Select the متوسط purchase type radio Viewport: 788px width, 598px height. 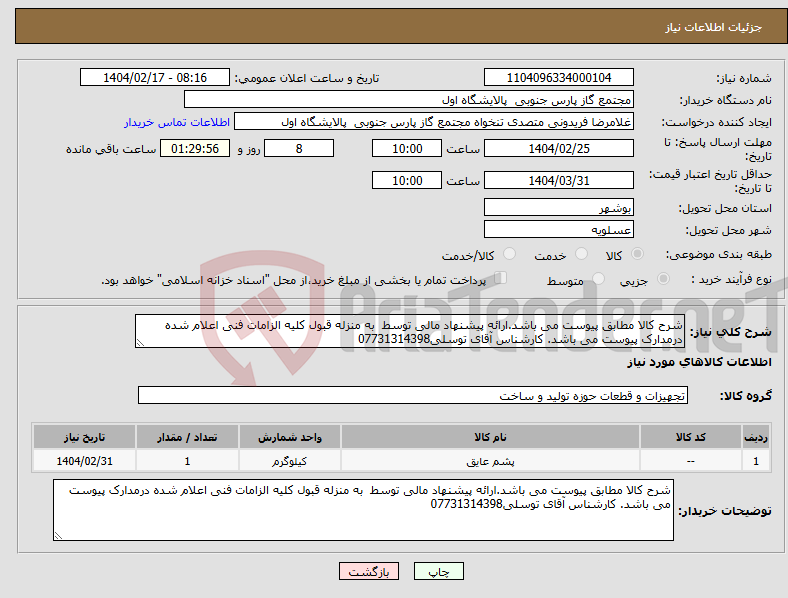(x=598, y=278)
